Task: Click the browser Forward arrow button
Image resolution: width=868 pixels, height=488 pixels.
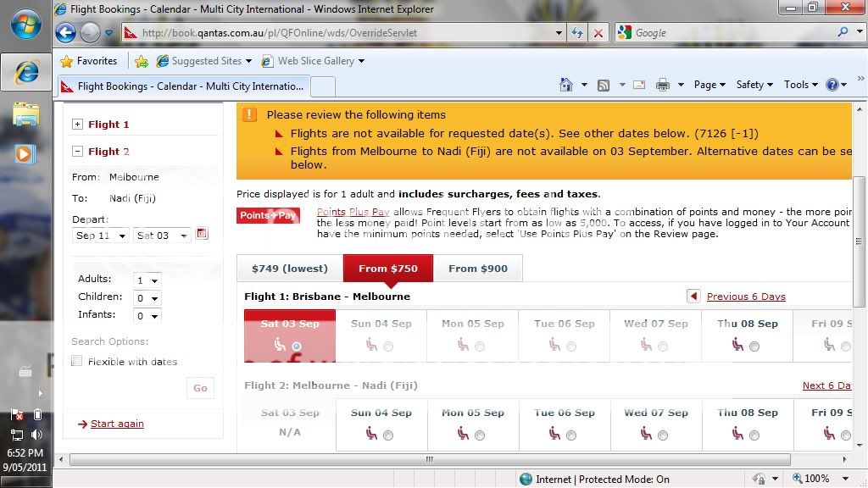Action: click(x=90, y=33)
